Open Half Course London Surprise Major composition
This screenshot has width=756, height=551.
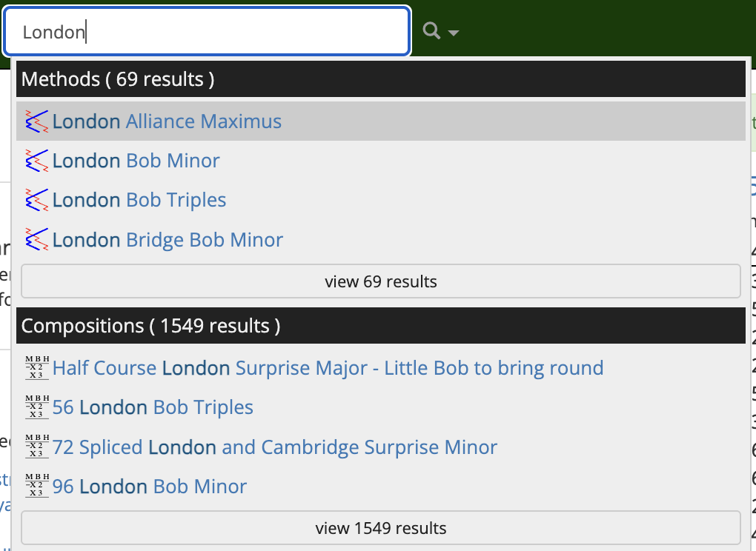[x=328, y=367]
